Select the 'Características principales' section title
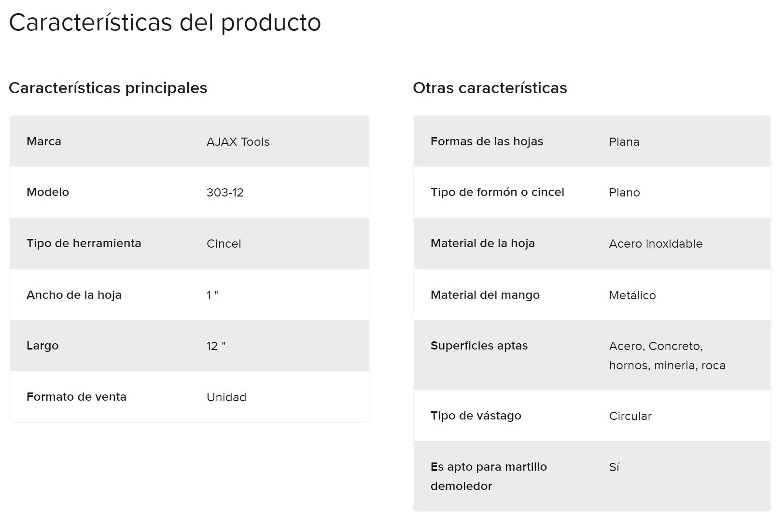784x532 pixels. click(x=108, y=88)
